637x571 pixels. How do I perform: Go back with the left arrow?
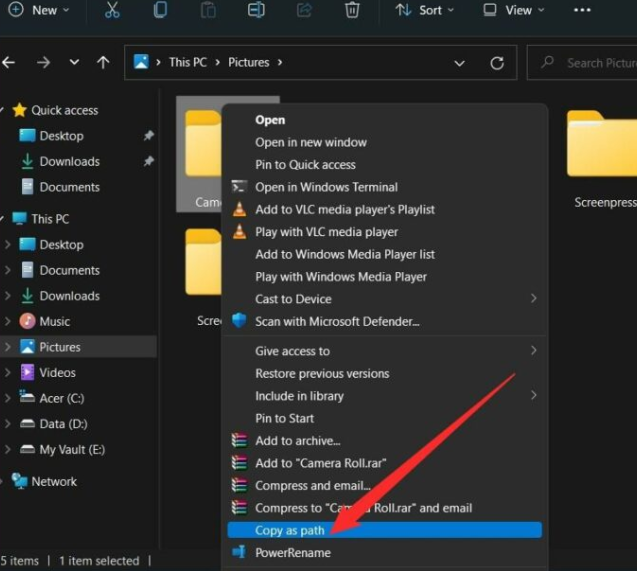[x=9, y=63]
